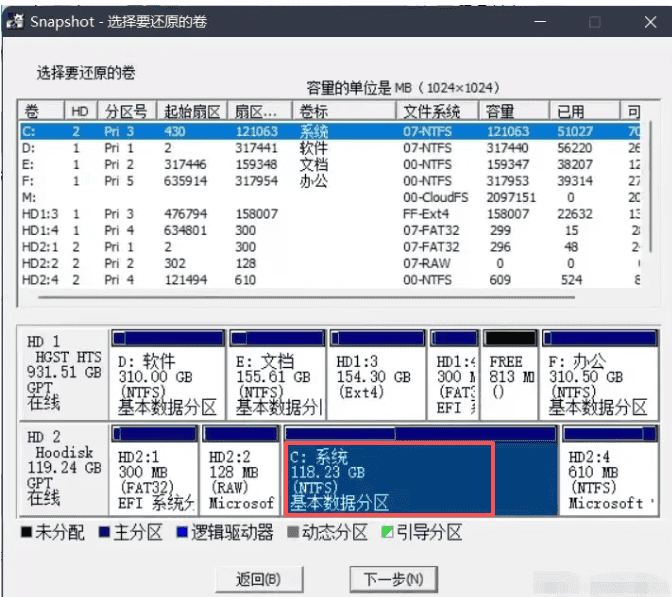
Task: Click the 下一步(N) button
Action: point(393,579)
